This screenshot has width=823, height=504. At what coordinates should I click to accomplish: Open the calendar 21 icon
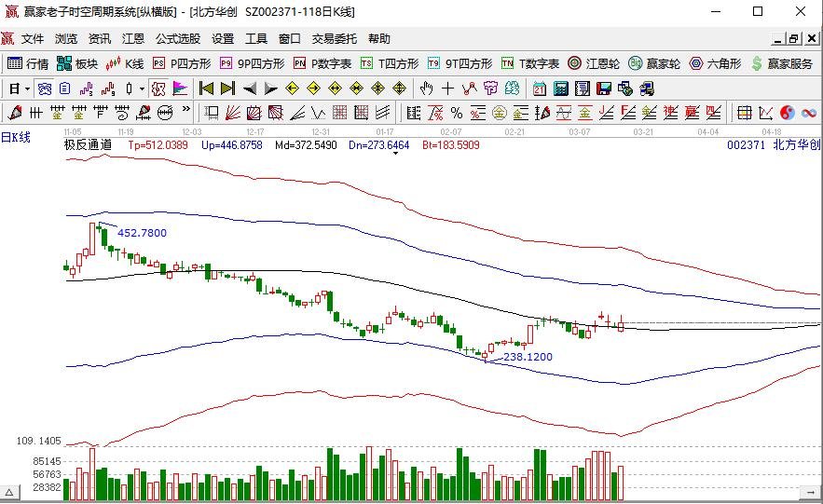tap(539, 89)
